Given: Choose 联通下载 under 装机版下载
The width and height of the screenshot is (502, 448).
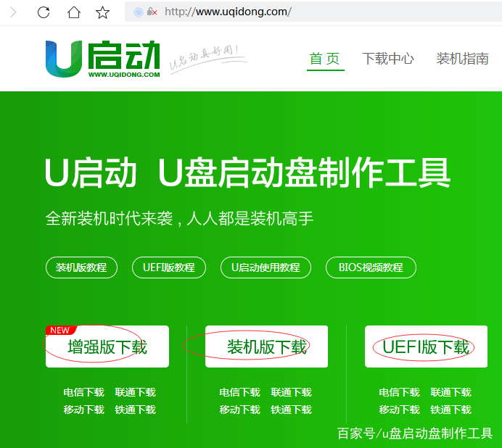Looking at the screenshot, I should [292, 392].
